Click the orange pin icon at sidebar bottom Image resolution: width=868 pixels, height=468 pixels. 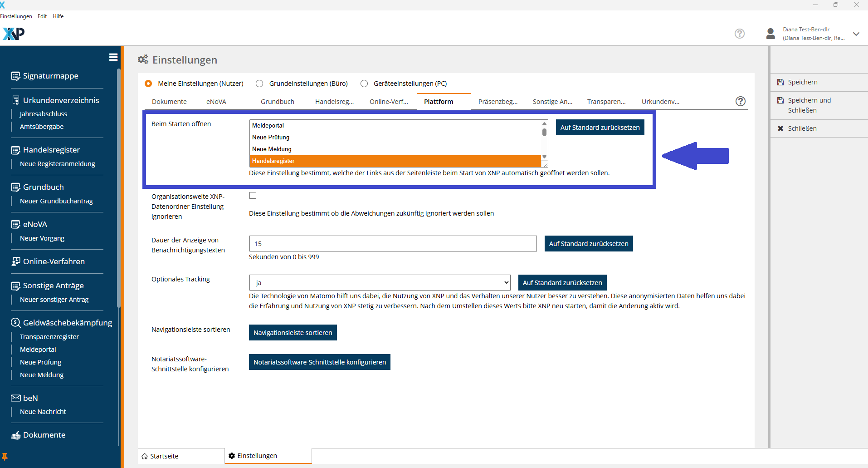click(5, 457)
